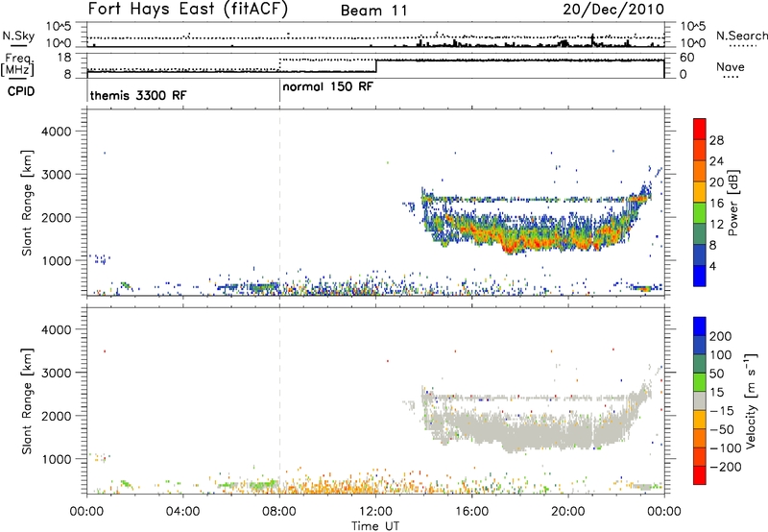Screen dimensions: 768x532
Task: Click the right 10^0 noise axis label
Action: click(x=693, y=43)
